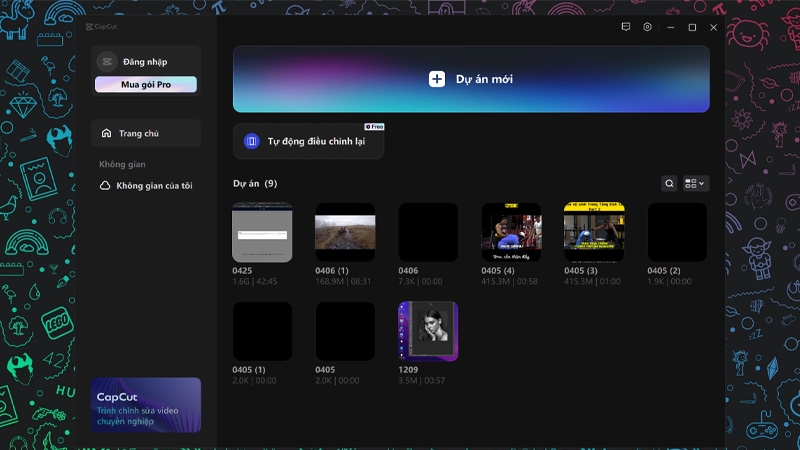Select the Tự động điều chỉnh lại label
800x450 pixels.
tap(316, 141)
